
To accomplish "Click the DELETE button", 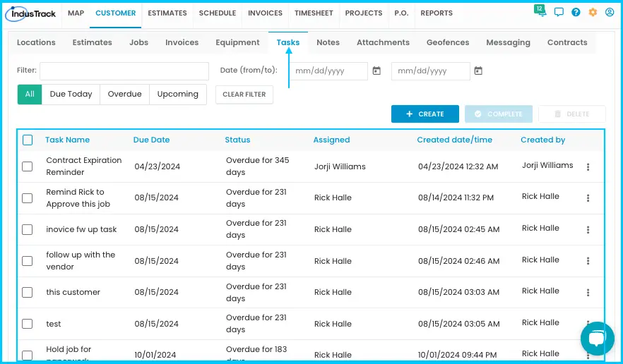I will point(572,114).
